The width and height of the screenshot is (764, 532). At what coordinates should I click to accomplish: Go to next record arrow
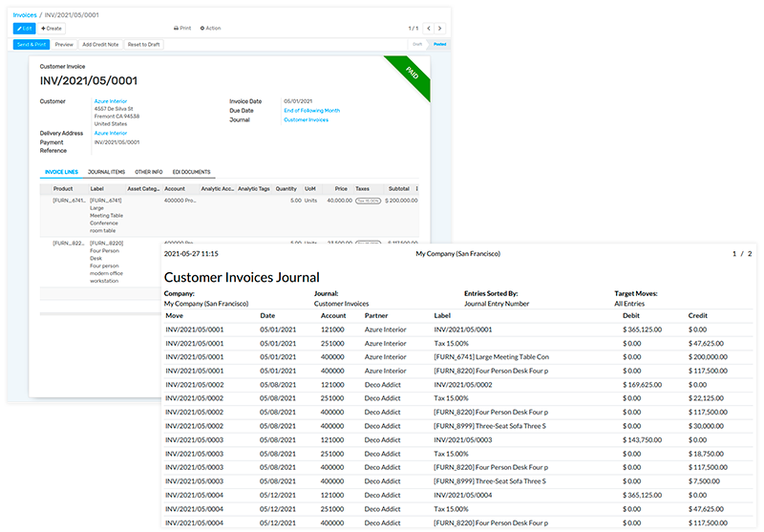(x=439, y=29)
